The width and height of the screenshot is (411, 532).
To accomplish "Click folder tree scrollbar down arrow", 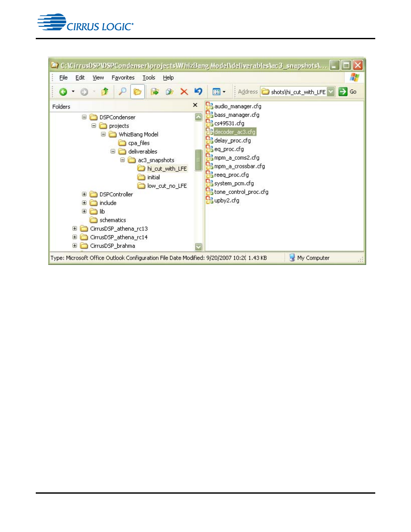I will (199, 247).
